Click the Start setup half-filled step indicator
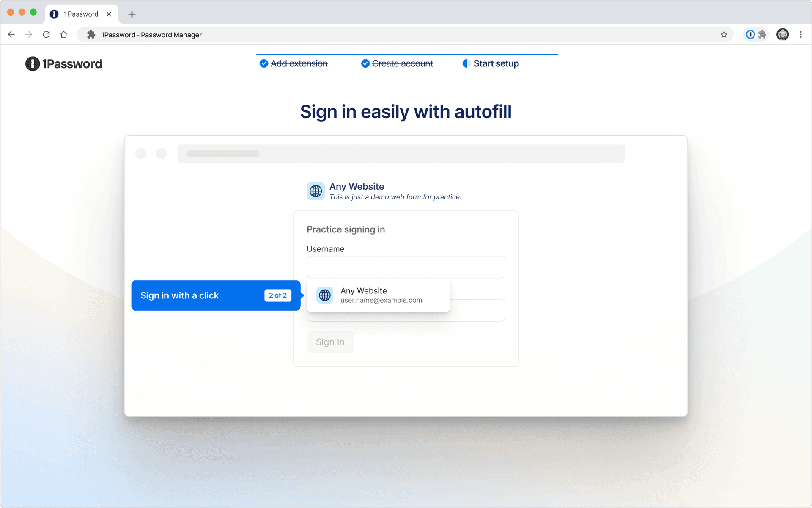Screen dimensions: 812x508 466,63
